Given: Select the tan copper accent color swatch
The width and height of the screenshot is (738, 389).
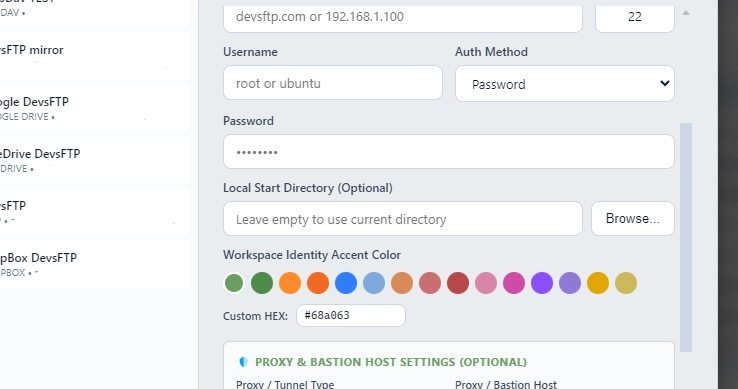Looking at the screenshot, I should 402,283.
